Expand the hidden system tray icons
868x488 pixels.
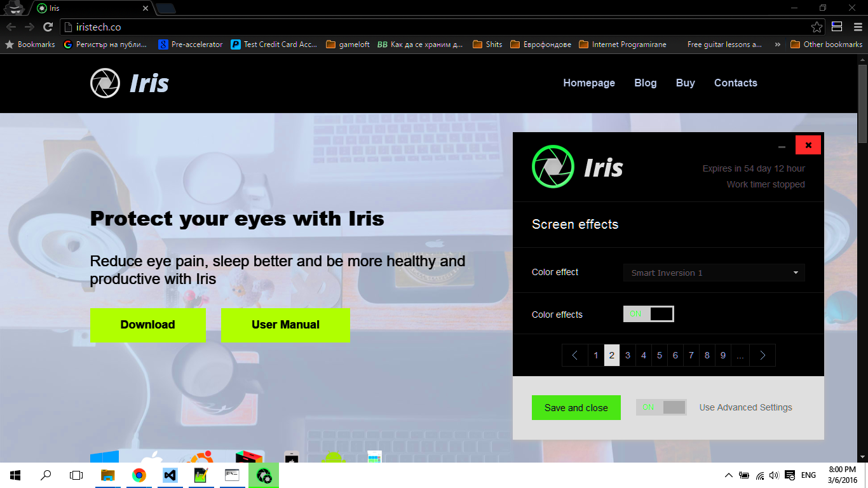pos(728,475)
